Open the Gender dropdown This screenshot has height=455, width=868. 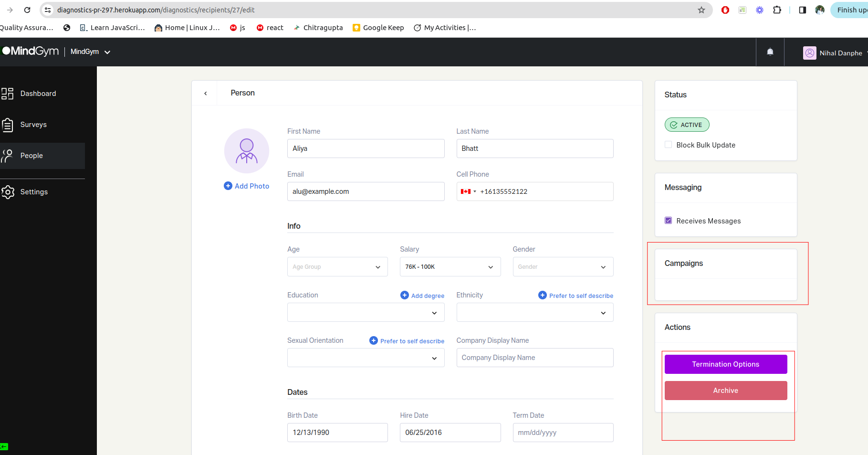pos(563,267)
